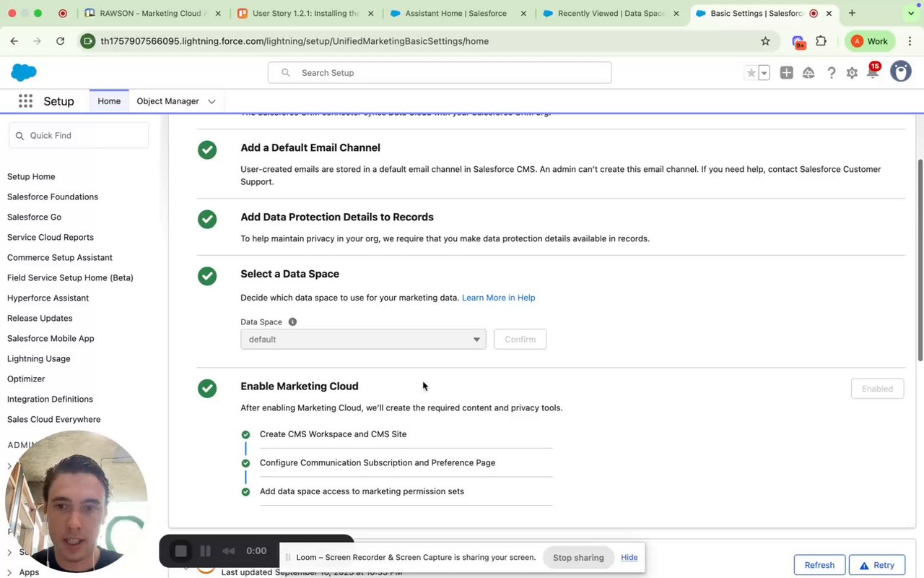The image size is (924, 578).
Task: Open Field Service Setup Home (Beta)
Action: 70,277
